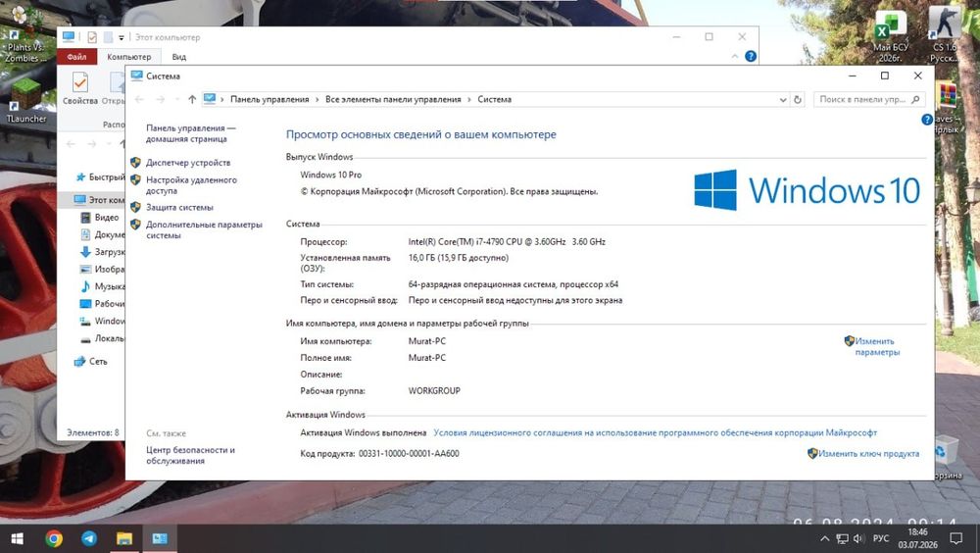This screenshot has width=980, height=553.
Task: Open Защита системы link
Action: point(179,207)
